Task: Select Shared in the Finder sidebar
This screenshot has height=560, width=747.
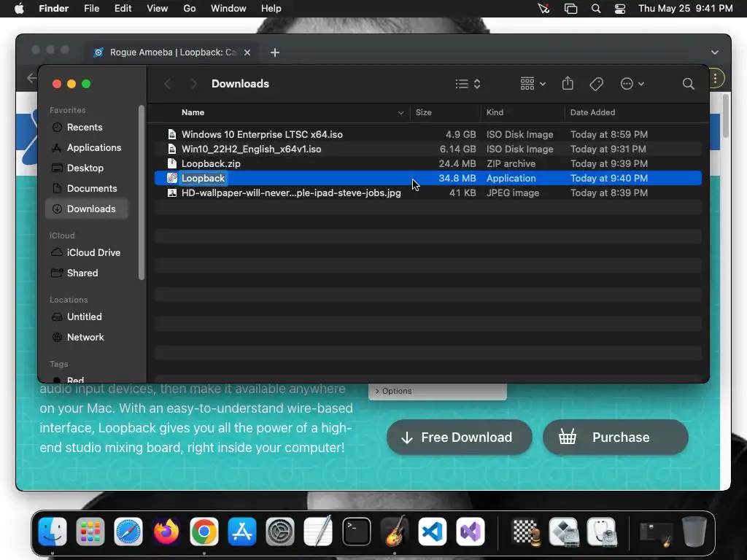Action: [x=88, y=273]
